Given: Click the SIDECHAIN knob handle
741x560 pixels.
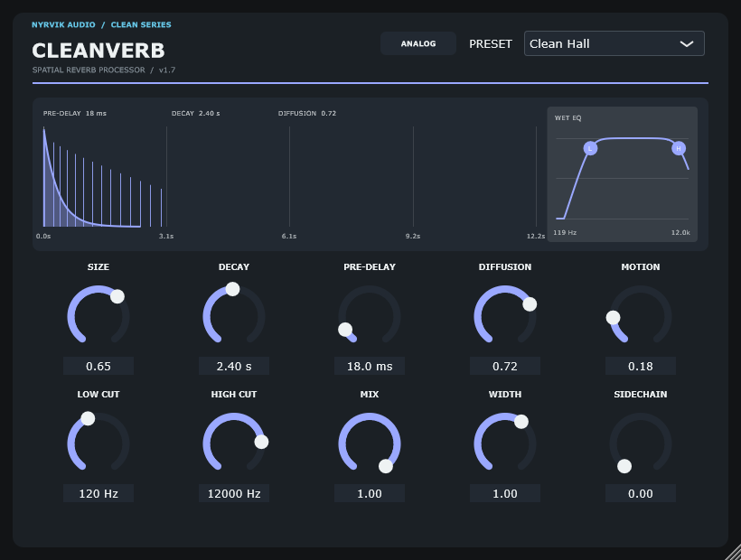Looking at the screenshot, I should point(624,466).
